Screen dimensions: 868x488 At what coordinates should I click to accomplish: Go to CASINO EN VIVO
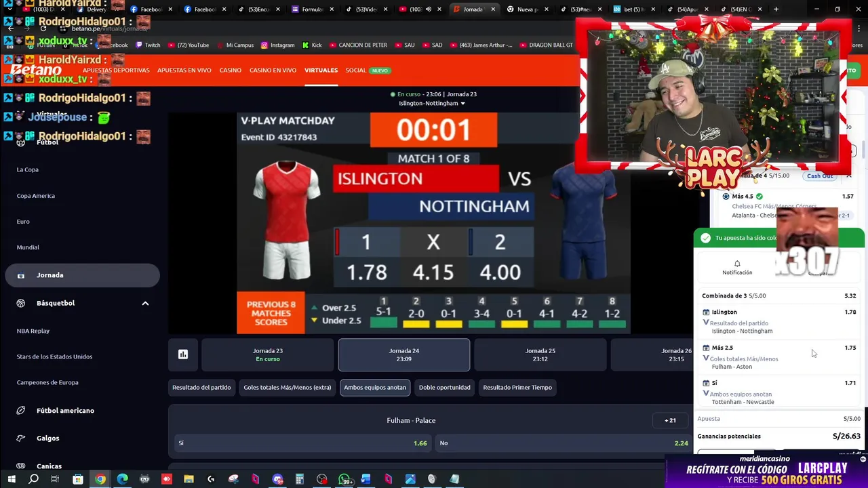click(x=273, y=70)
